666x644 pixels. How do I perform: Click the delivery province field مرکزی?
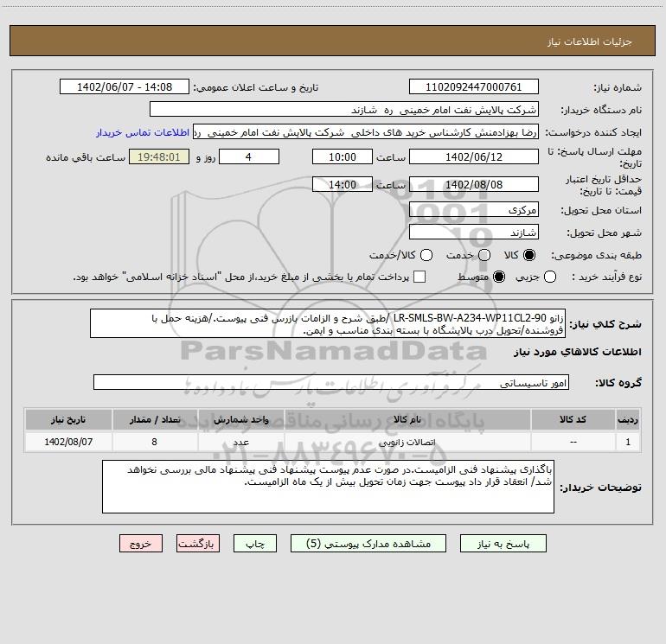point(474,210)
